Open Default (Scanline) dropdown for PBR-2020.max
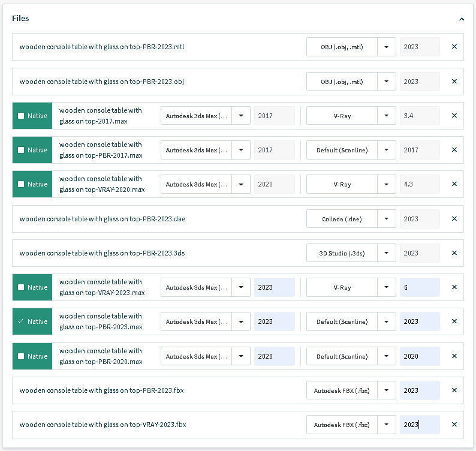The width and height of the screenshot is (476, 451). [x=387, y=356]
